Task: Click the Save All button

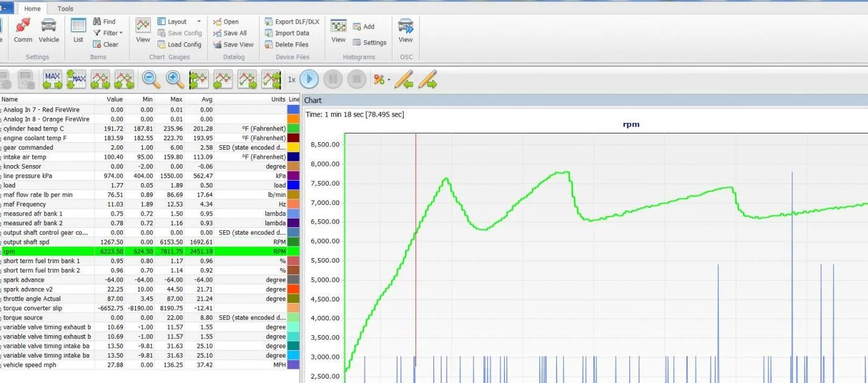Action: pos(230,33)
